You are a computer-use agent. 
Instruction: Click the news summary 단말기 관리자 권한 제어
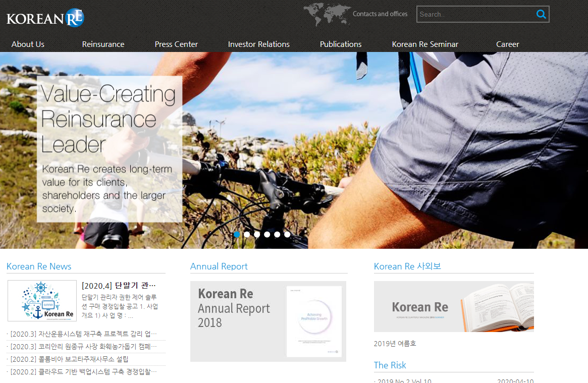click(x=120, y=306)
